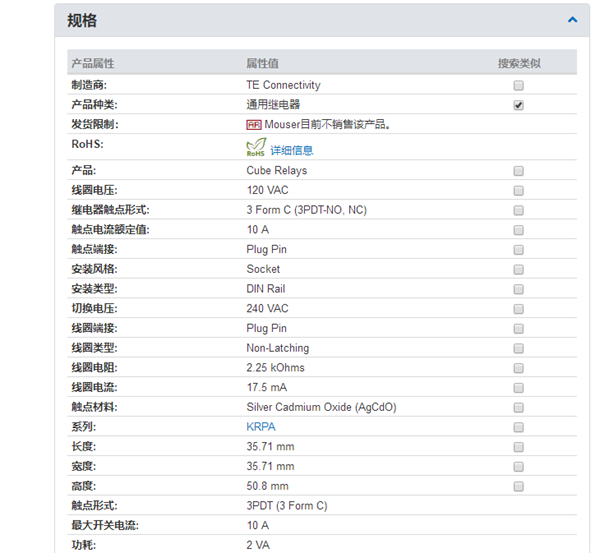Click the Non-Latching value
This screenshot has width=600, height=553.
click(x=278, y=348)
